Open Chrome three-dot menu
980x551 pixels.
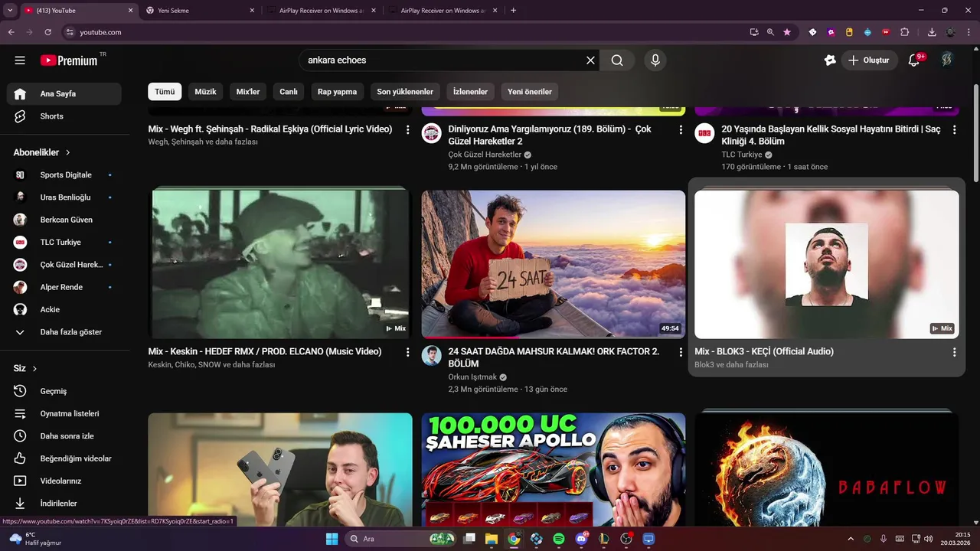tap(969, 32)
